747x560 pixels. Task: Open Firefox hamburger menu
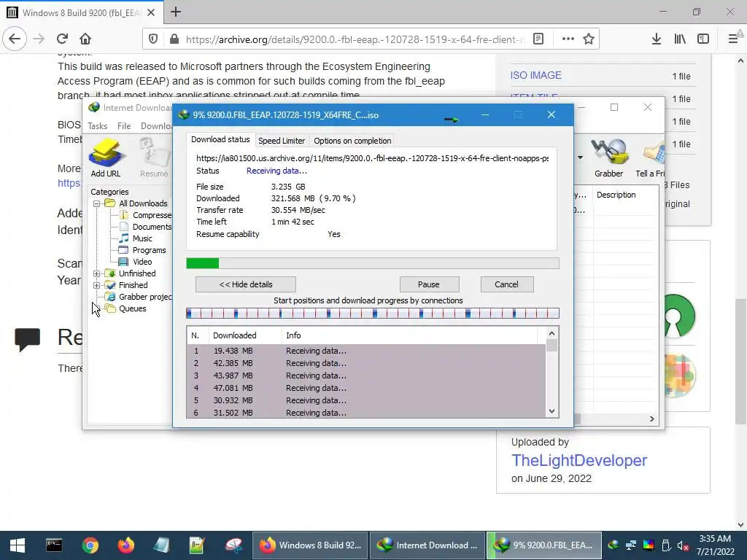click(733, 39)
